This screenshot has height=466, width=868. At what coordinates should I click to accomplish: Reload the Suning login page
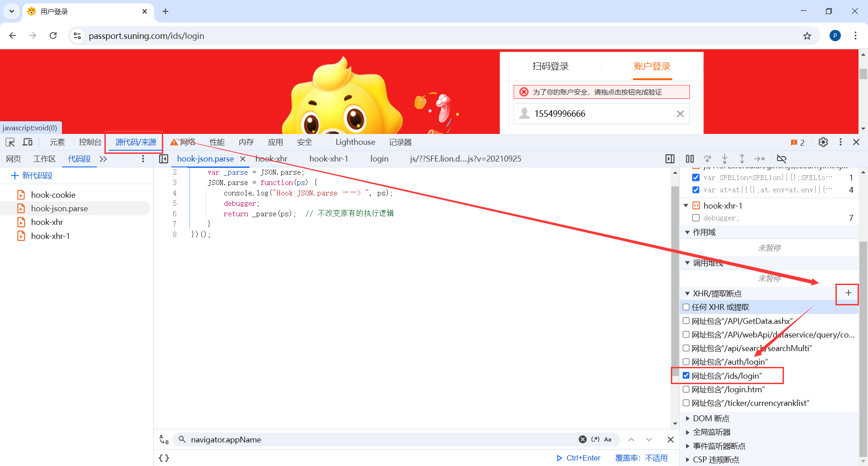pyautogui.click(x=53, y=36)
